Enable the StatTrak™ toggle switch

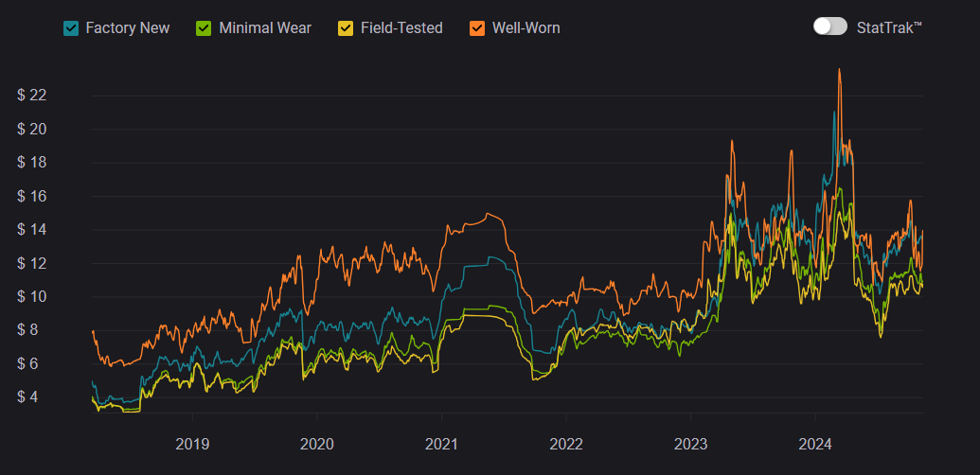(x=829, y=26)
